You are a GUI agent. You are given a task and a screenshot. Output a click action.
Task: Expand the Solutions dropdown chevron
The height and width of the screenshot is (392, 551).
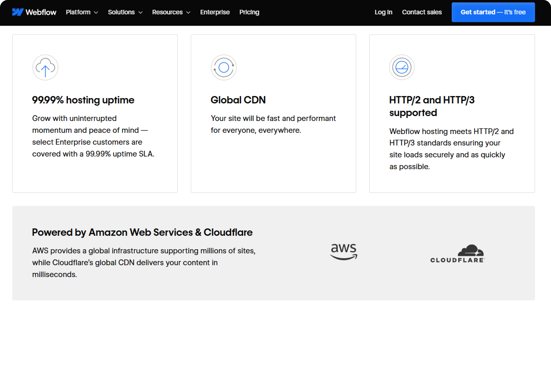coord(140,13)
